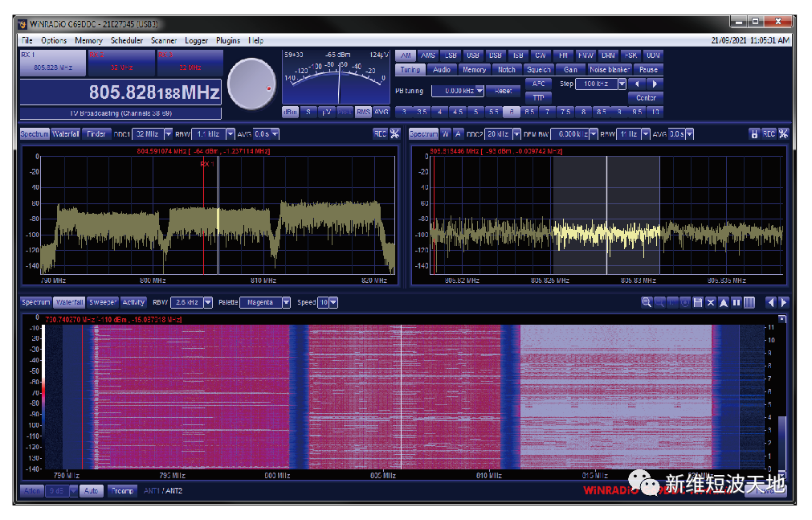The width and height of the screenshot is (812, 520).
Task: Open the Scheduler menu
Action: 127,40
